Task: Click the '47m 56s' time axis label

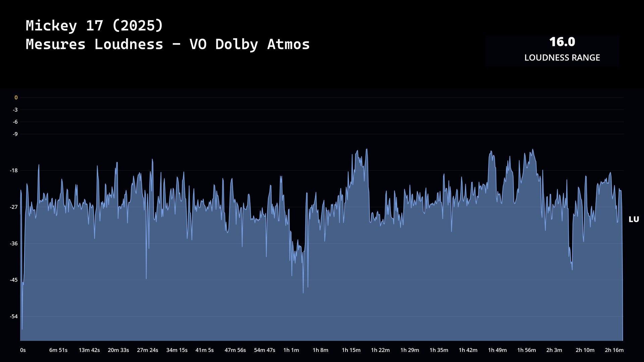Action: [235, 350]
